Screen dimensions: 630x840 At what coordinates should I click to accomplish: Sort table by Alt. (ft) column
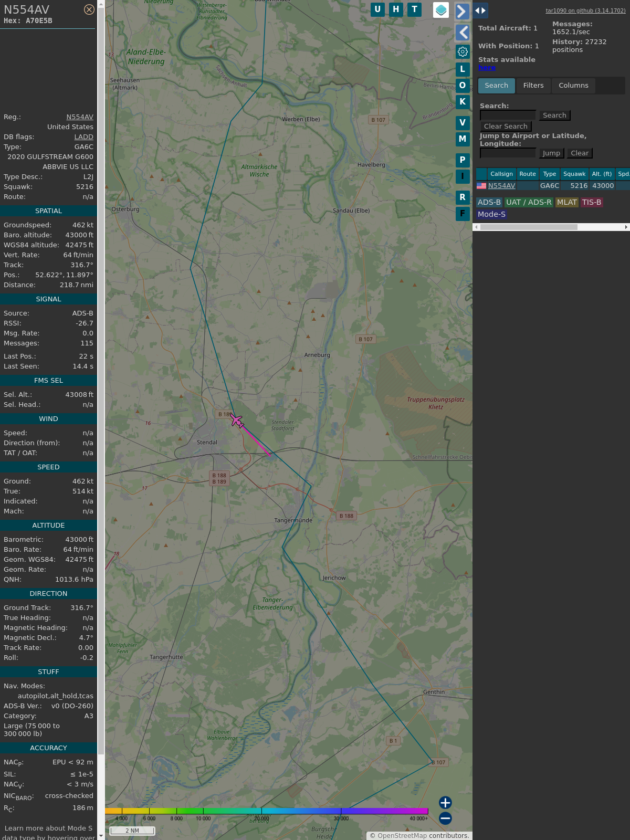pos(602,174)
